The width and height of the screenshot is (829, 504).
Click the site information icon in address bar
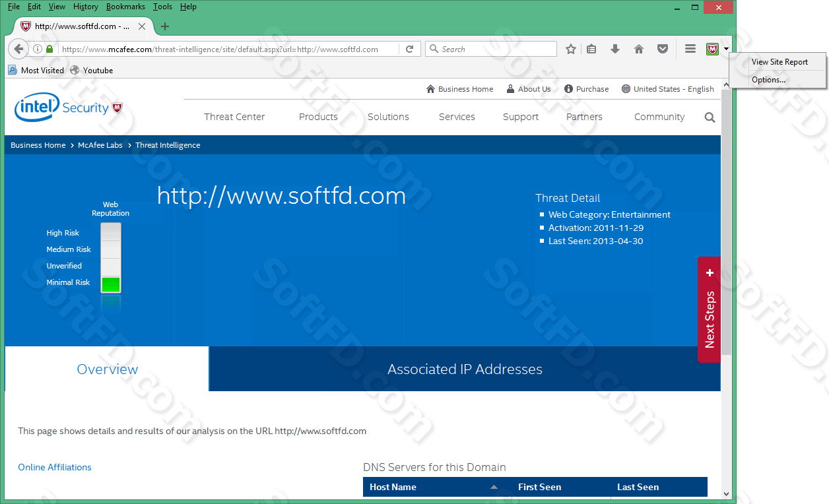point(38,49)
